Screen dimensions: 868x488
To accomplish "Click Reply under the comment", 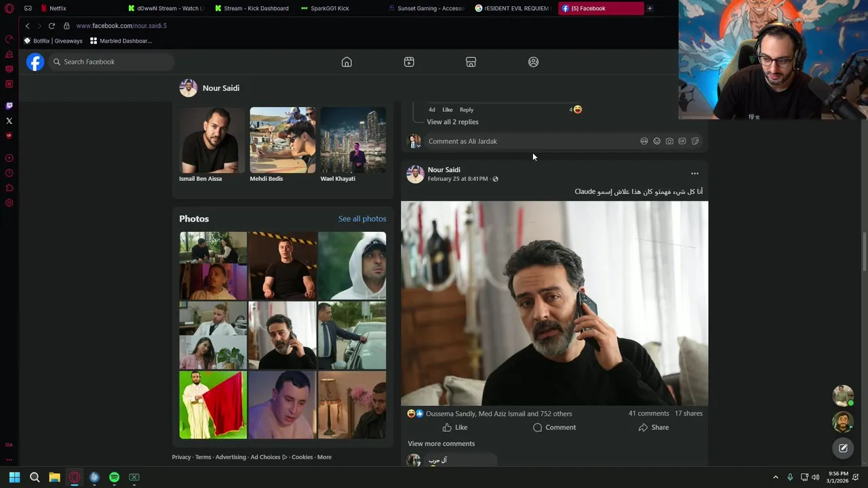I will (467, 110).
